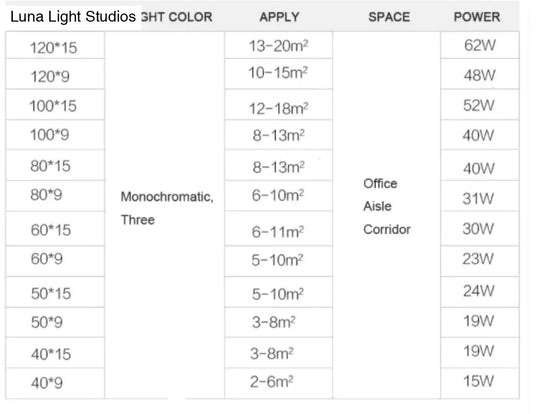Click the 40*9 size cell
The image size is (540, 414).
pyautogui.click(x=55, y=383)
